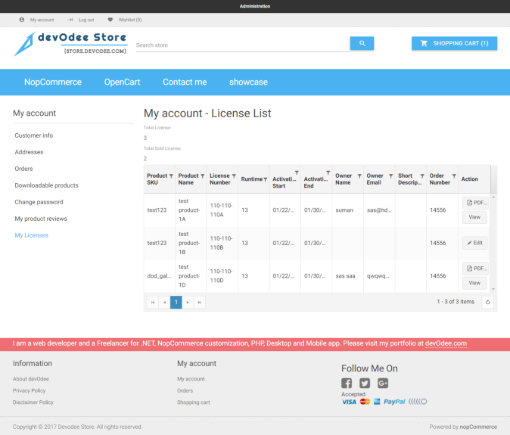Open the Google Plus social icon
The height and width of the screenshot is (435, 510).
[383, 383]
